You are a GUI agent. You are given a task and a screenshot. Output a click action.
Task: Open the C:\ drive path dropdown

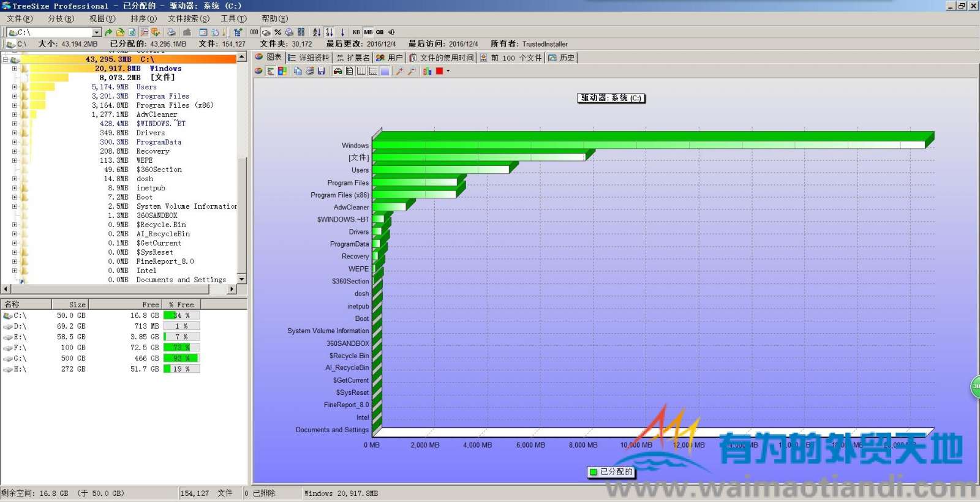[x=96, y=32]
